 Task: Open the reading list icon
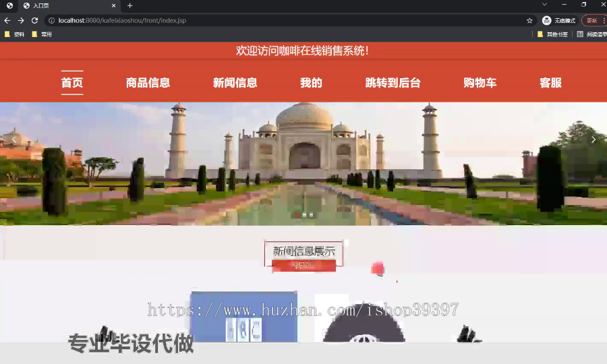point(580,34)
